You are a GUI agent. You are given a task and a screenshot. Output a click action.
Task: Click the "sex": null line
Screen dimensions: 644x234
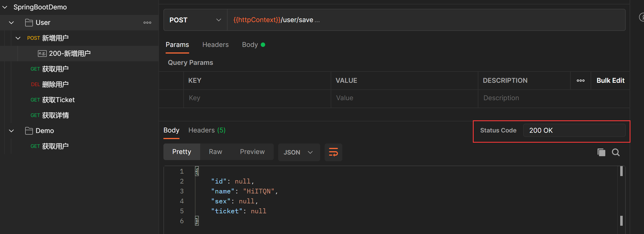(x=234, y=201)
